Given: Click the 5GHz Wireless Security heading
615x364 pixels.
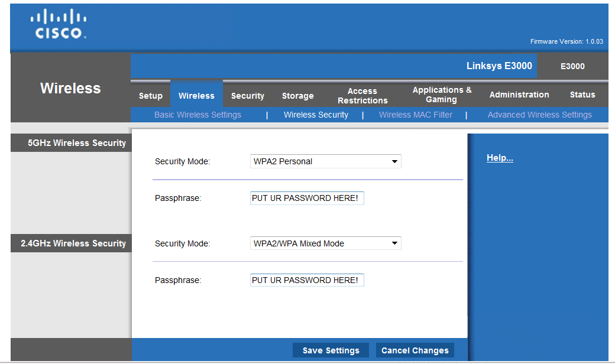Looking at the screenshot, I should tap(77, 143).
